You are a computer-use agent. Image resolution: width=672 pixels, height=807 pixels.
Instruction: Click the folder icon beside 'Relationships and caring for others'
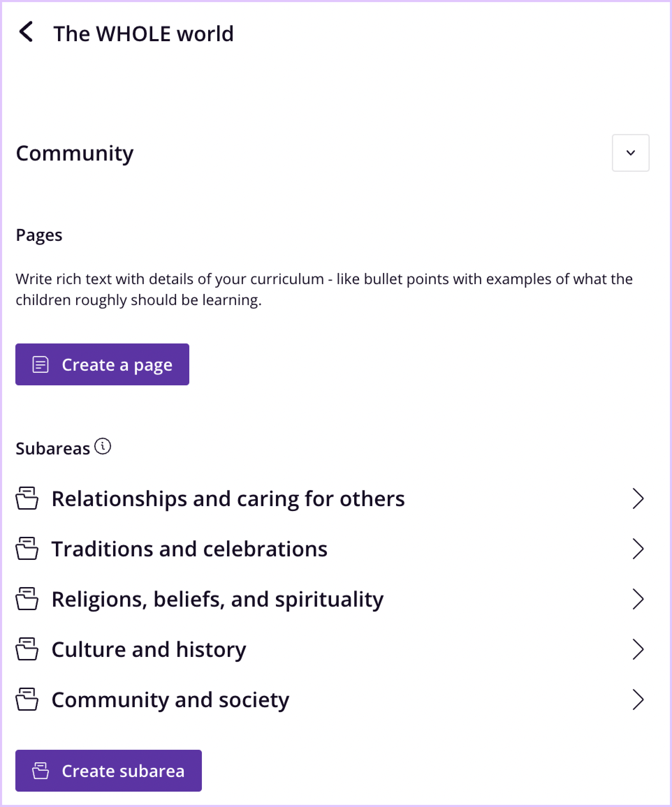click(x=27, y=498)
